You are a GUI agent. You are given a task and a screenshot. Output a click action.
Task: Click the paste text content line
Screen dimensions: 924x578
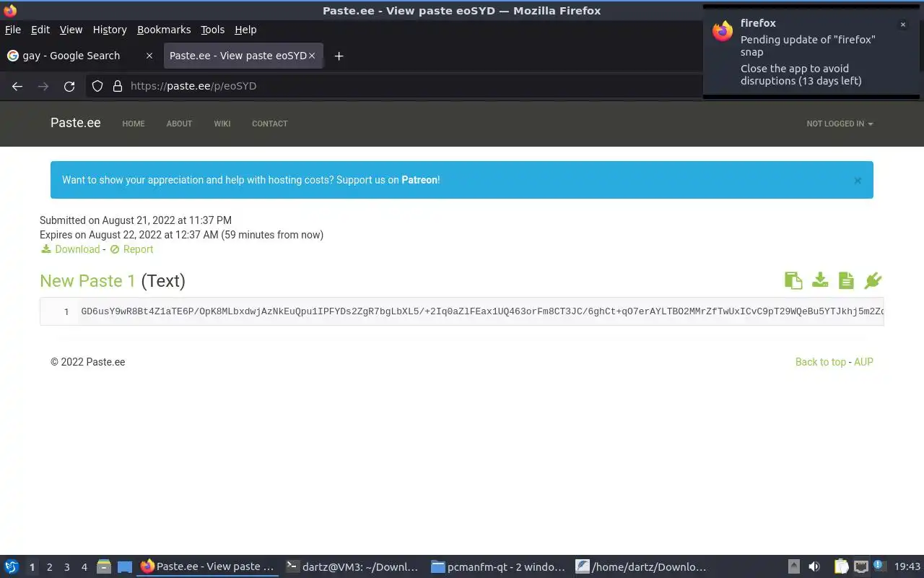click(x=482, y=311)
